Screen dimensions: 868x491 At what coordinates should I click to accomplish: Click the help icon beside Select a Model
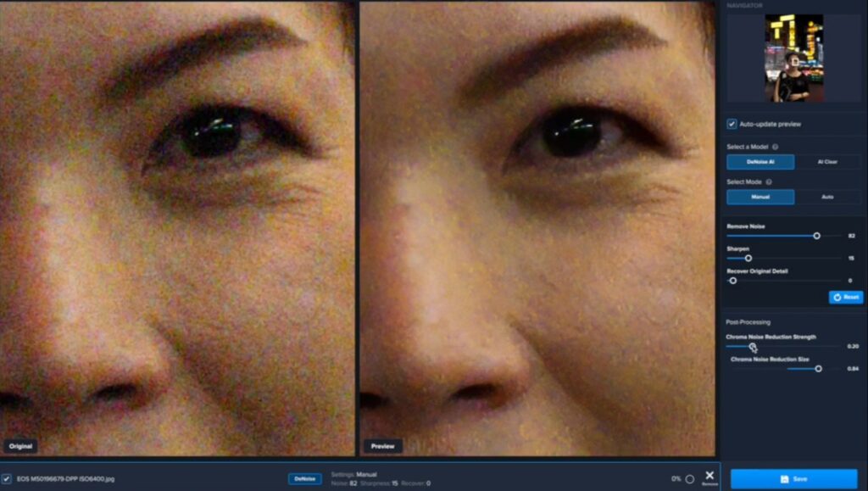point(776,147)
